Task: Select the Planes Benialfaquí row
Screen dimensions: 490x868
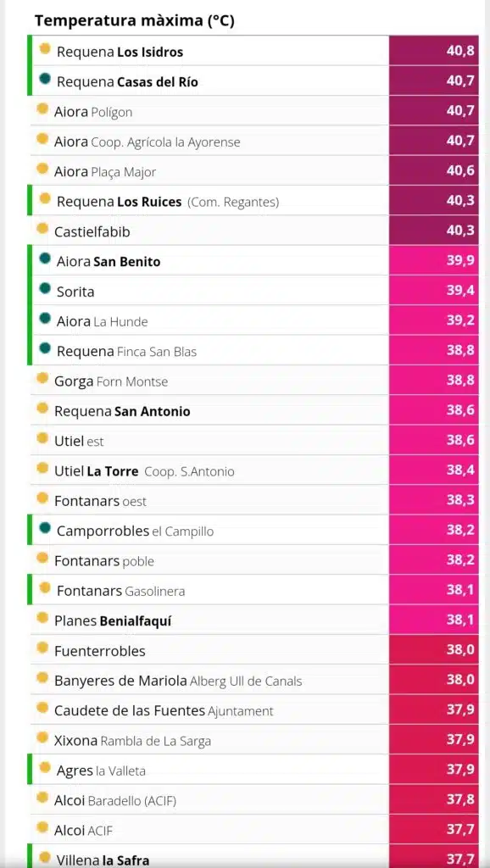Action: [254, 620]
